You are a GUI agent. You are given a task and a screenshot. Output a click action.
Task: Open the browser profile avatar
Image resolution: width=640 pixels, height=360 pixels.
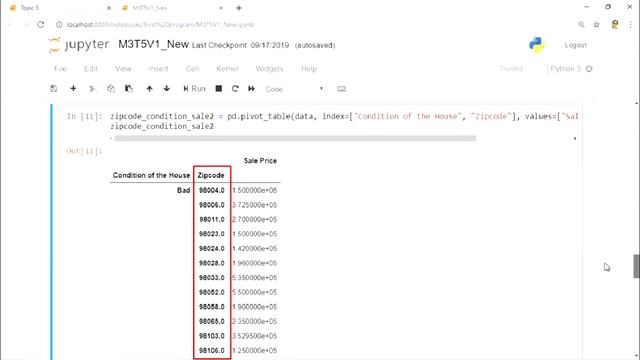coord(615,24)
